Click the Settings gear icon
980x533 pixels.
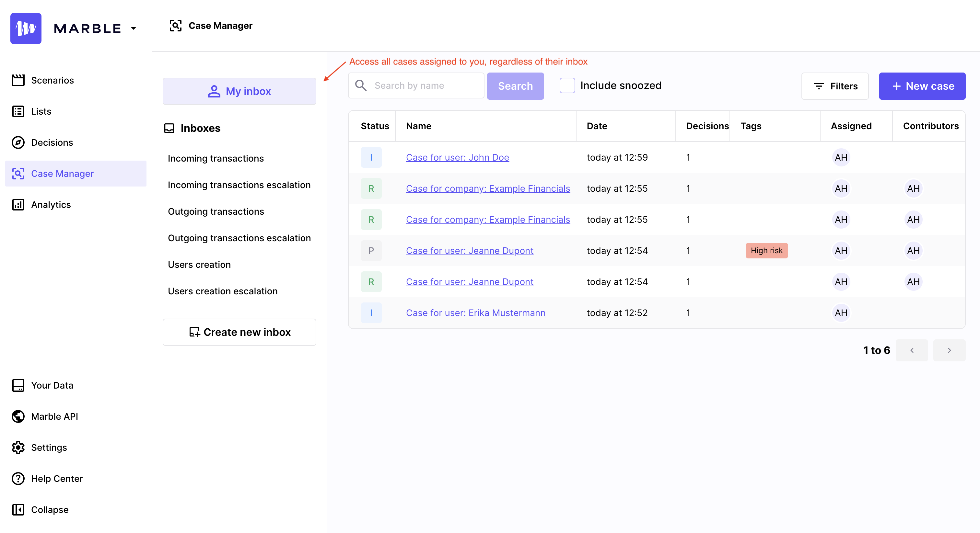click(x=18, y=448)
